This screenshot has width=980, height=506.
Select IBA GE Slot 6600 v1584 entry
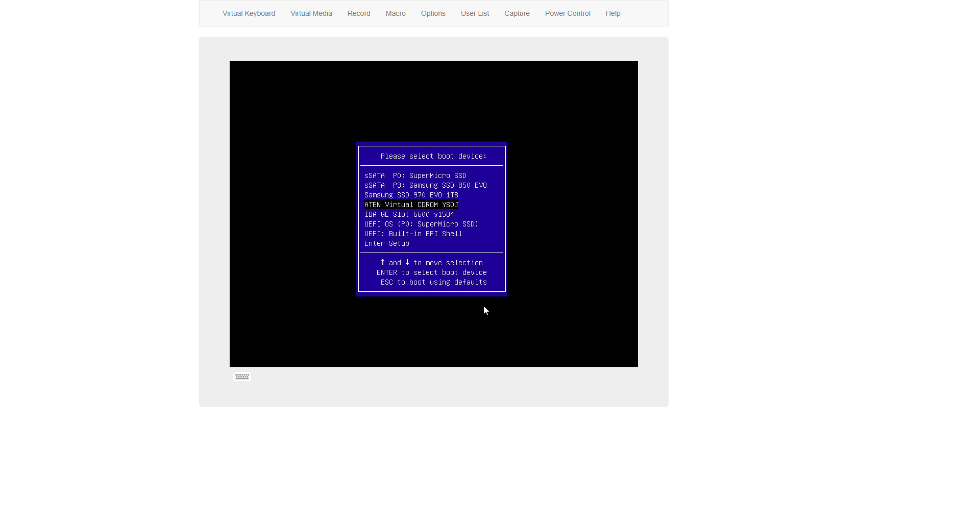[x=409, y=214]
